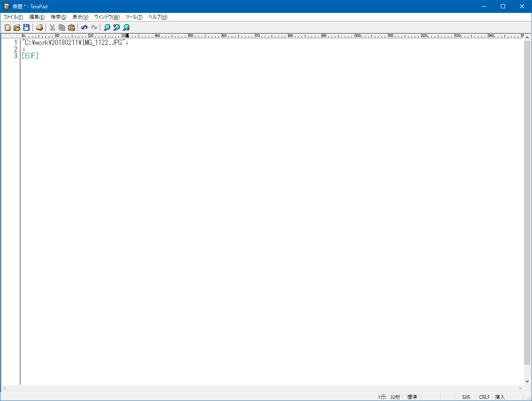Undo last edit with blue arrow
Image resolution: width=532 pixels, height=401 pixels.
click(x=84, y=27)
